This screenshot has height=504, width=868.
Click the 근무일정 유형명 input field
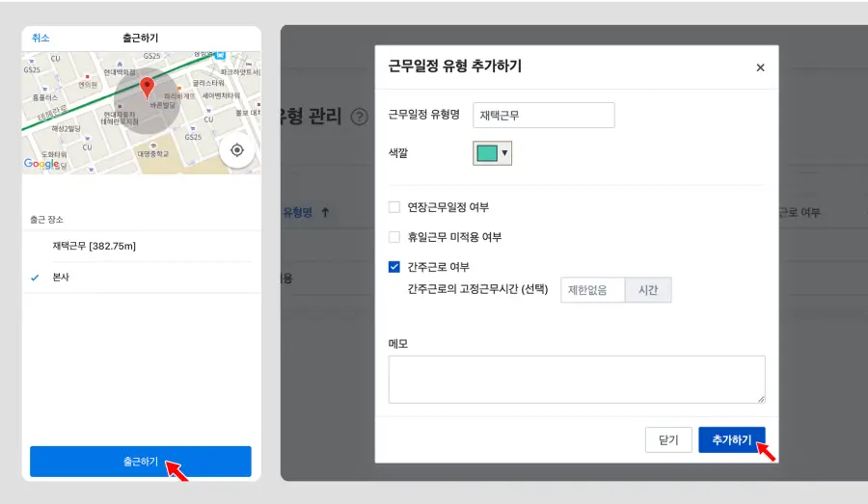tap(544, 115)
